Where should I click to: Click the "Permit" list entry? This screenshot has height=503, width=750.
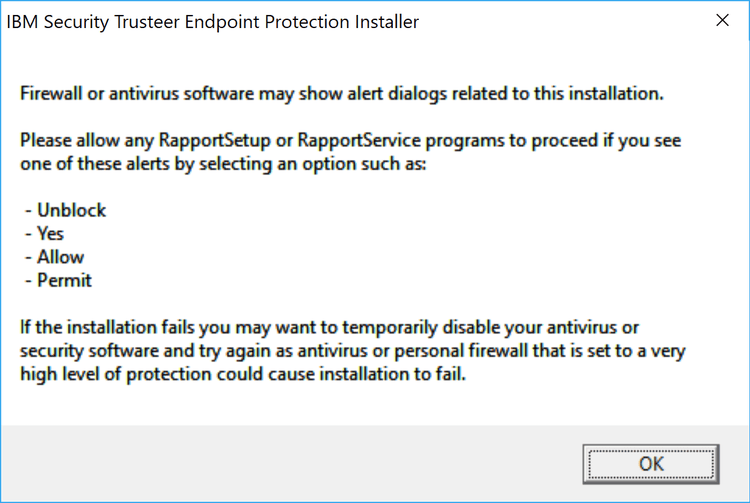[64, 280]
